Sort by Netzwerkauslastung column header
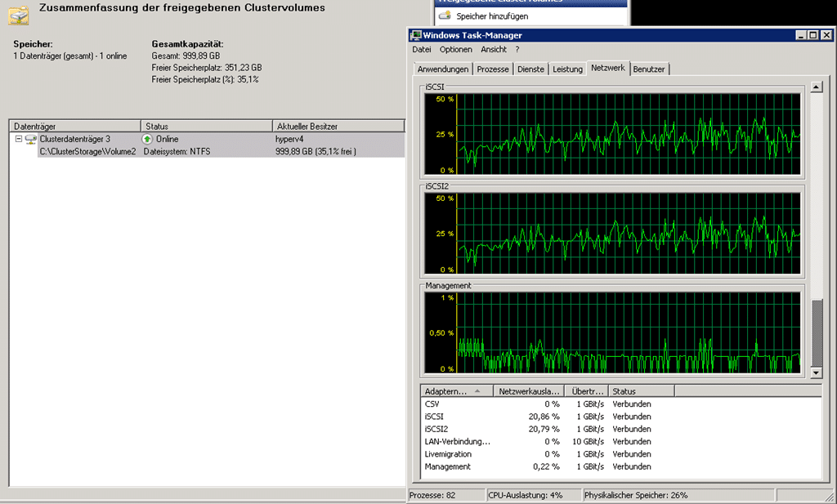Image resolution: width=837 pixels, height=504 pixels. pyautogui.click(x=529, y=391)
